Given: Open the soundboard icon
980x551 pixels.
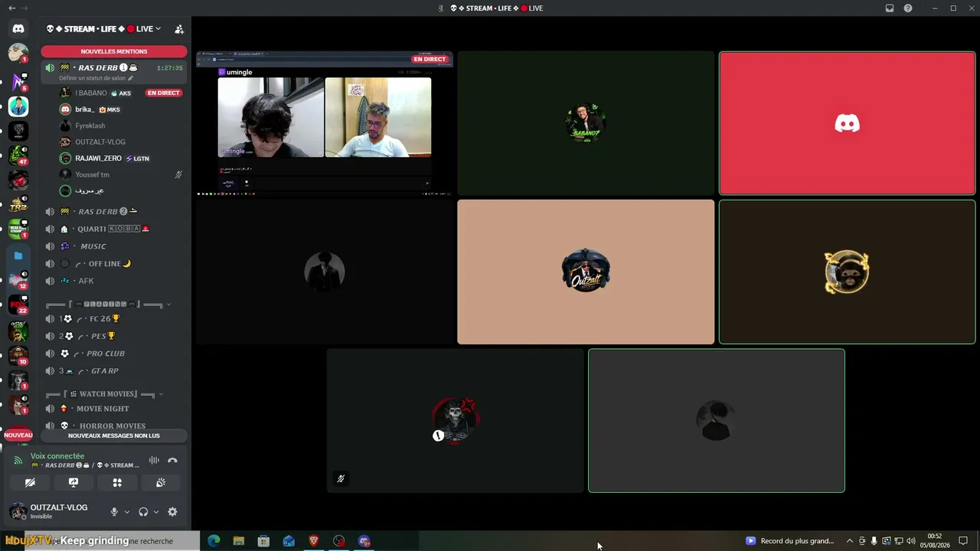Looking at the screenshot, I should (x=161, y=483).
